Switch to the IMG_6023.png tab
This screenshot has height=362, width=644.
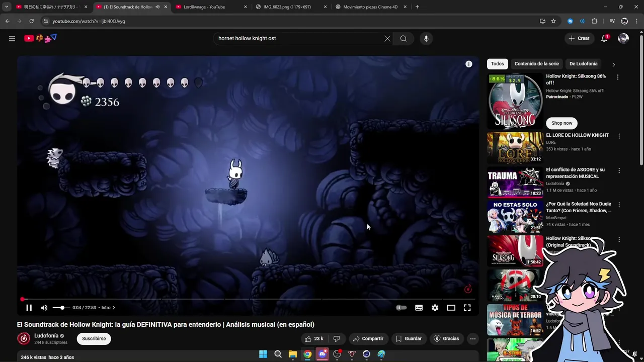click(291, 7)
